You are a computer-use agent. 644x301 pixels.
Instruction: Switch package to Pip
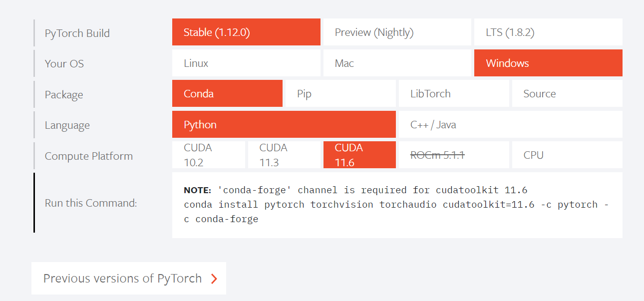click(x=339, y=94)
